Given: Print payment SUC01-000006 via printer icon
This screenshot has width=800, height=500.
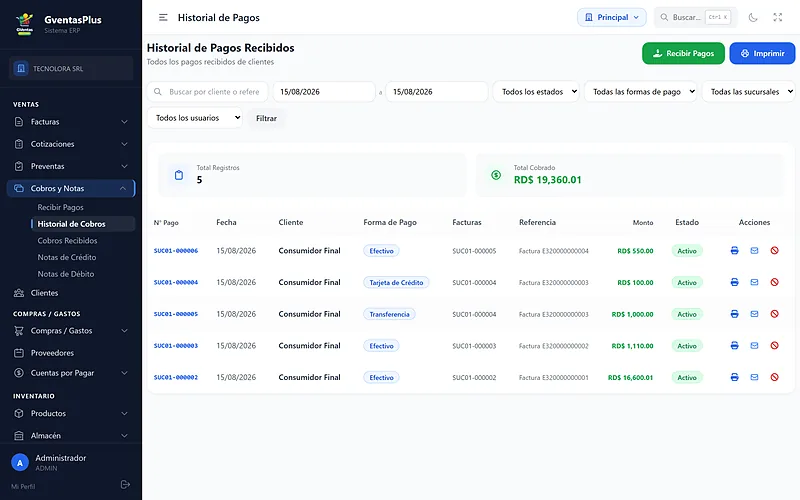Looking at the screenshot, I should (x=734, y=251).
